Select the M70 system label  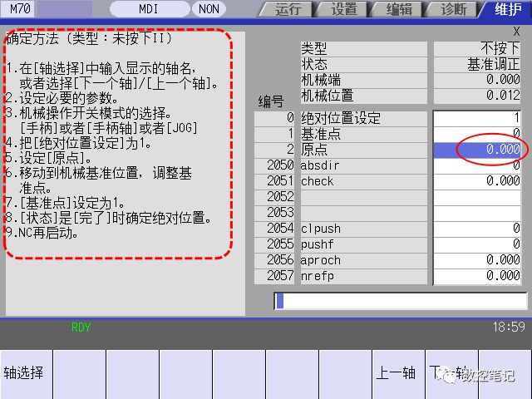coord(22,9)
